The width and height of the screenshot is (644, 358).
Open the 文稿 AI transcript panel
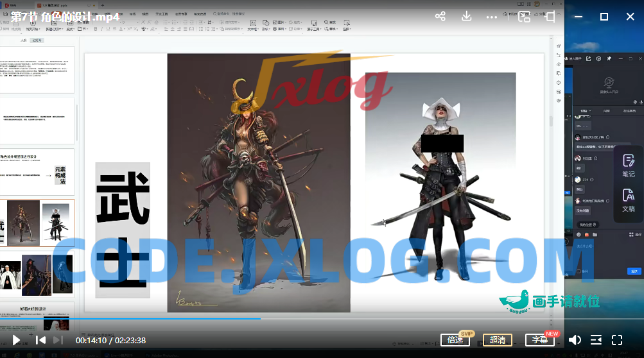click(629, 200)
